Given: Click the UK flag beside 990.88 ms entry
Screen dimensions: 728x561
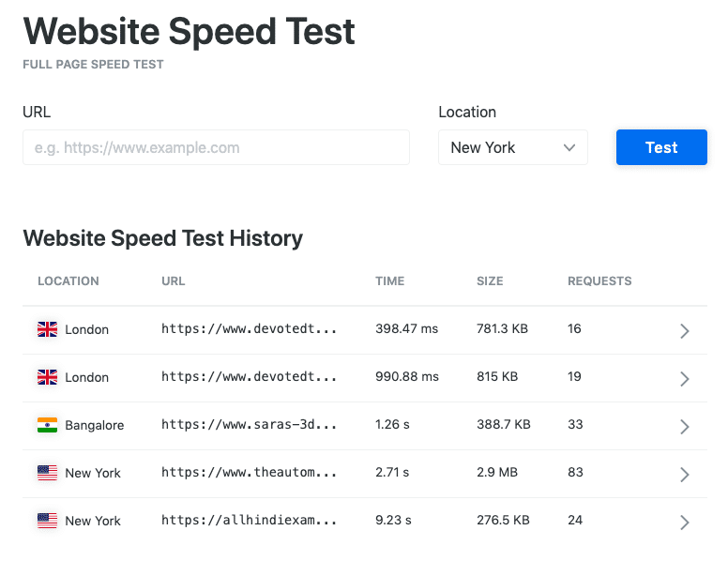Looking at the screenshot, I should (47, 377).
